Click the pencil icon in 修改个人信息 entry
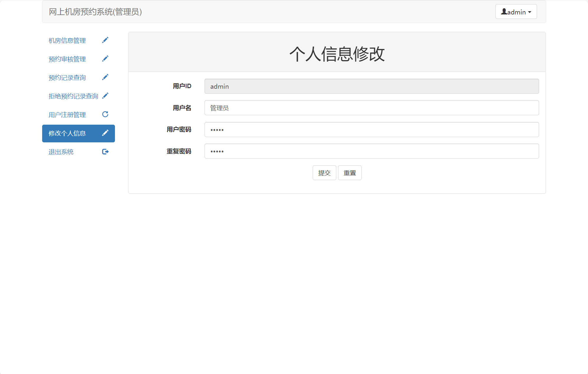588x374 pixels. [105, 133]
